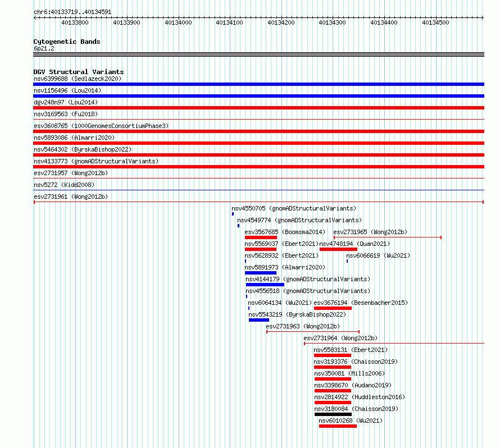Open nsv5583131 (Ebert2021) label
Screen dimensions: 500x448
(x=351, y=350)
